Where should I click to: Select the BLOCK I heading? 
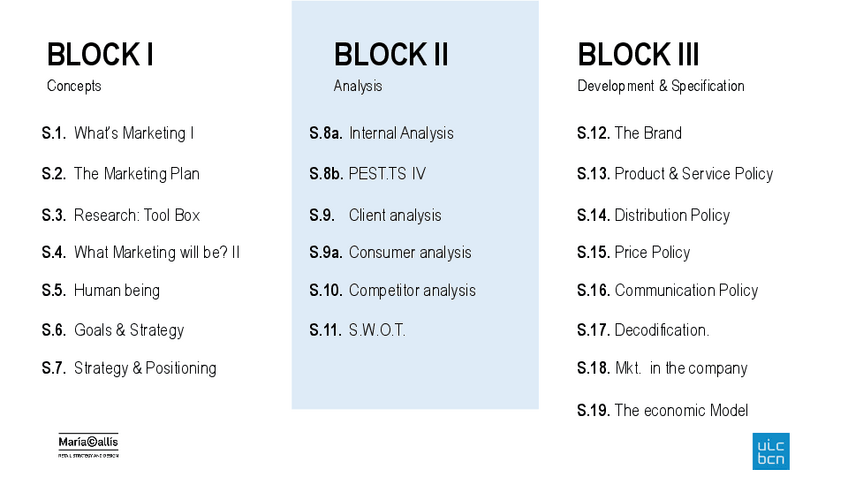pyautogui.click(x=100, y=54)
